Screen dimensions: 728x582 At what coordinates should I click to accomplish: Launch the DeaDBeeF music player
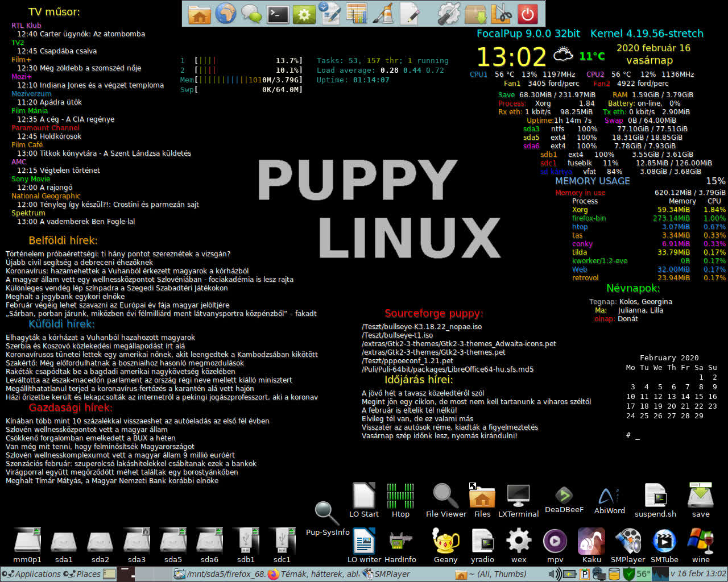(564, 500)
